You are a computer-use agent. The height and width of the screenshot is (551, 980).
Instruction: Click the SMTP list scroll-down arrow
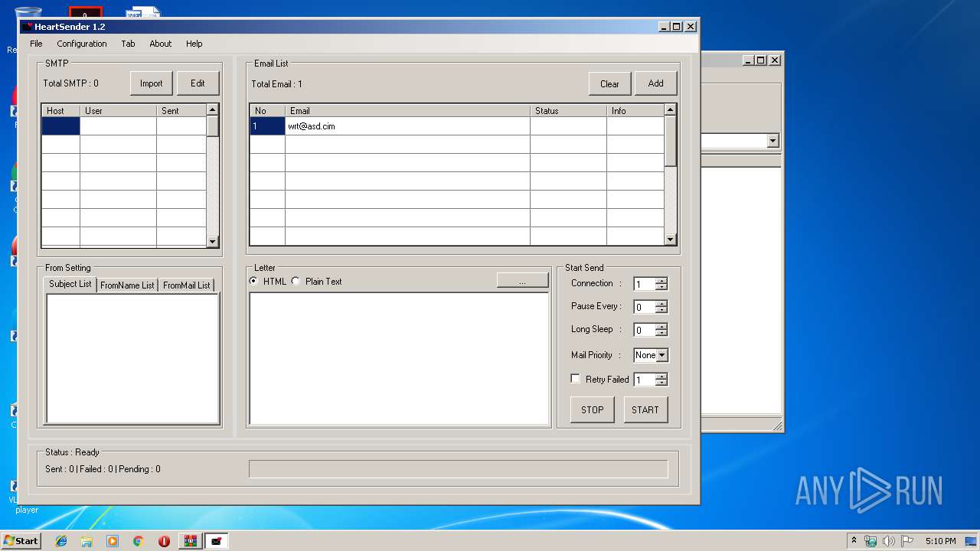pos(213,241)
